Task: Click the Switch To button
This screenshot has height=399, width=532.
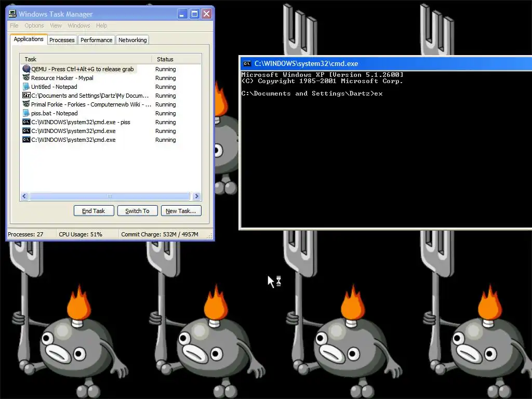Action: [137, 211]
